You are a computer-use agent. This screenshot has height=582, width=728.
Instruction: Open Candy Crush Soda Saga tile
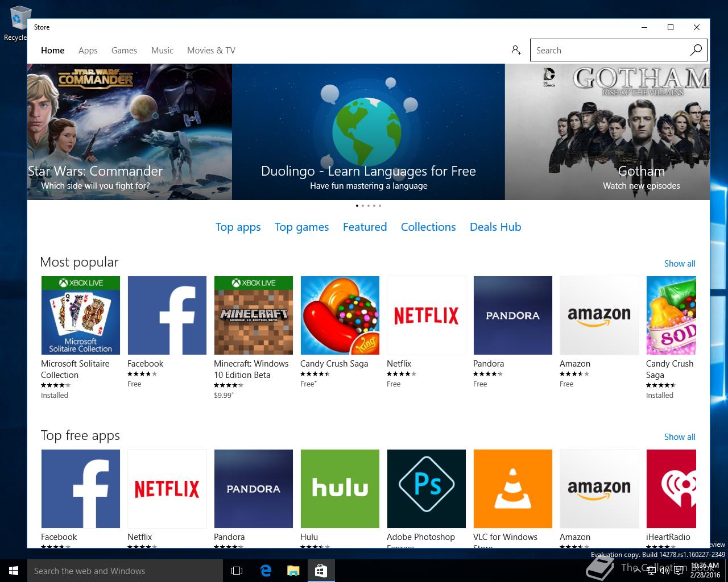tap(671, 315)
